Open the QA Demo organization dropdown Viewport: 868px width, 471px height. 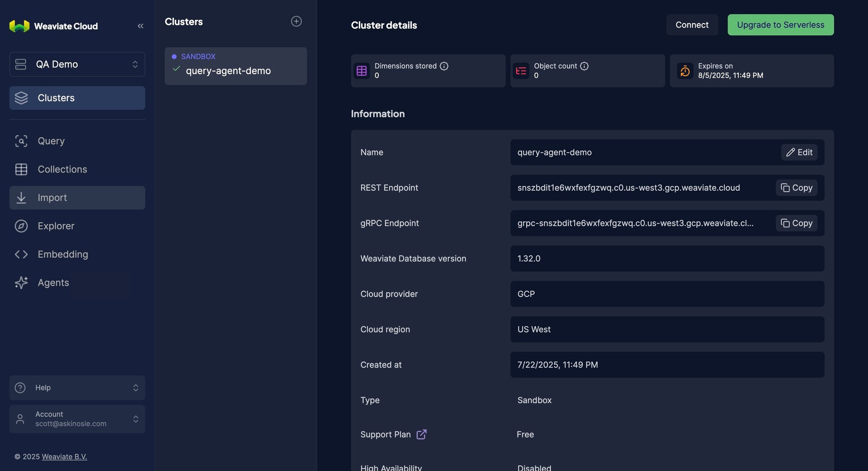pos(77,64)
